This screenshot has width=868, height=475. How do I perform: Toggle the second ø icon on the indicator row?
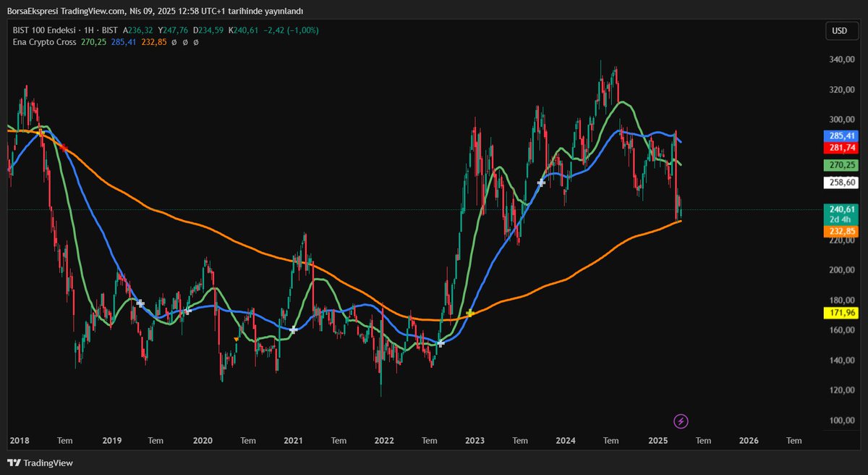pos(185,42)
